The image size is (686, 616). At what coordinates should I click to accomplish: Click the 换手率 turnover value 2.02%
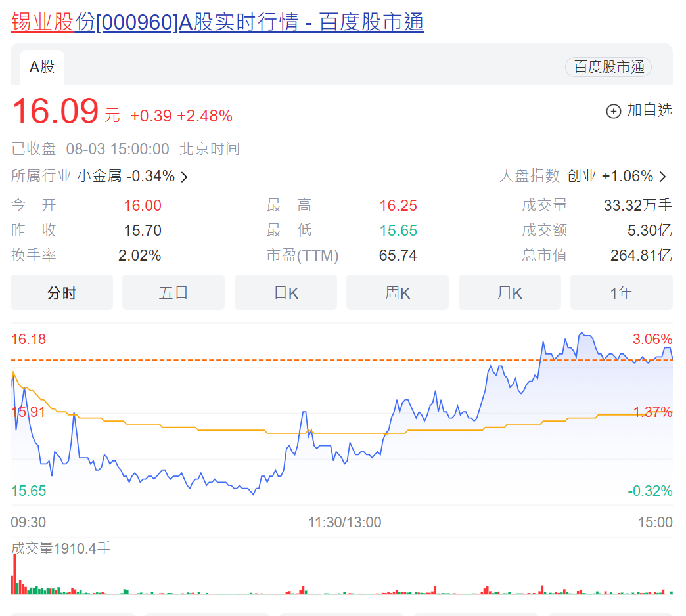140,255
